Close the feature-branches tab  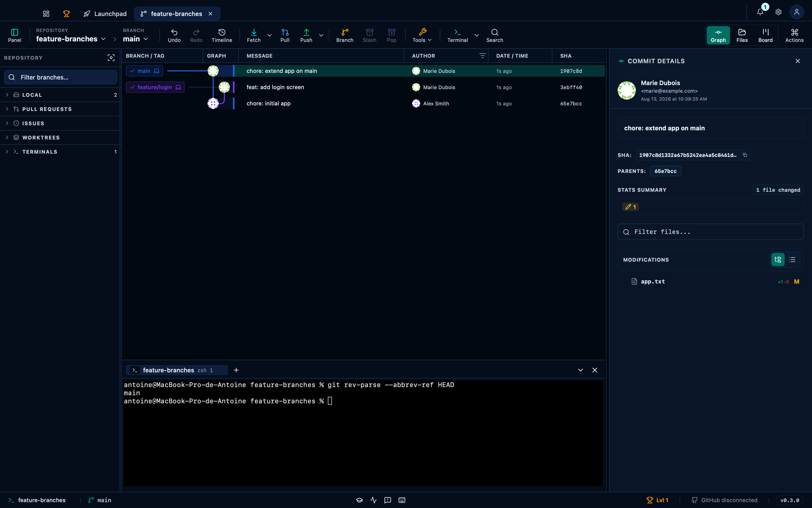coord(210,14)
